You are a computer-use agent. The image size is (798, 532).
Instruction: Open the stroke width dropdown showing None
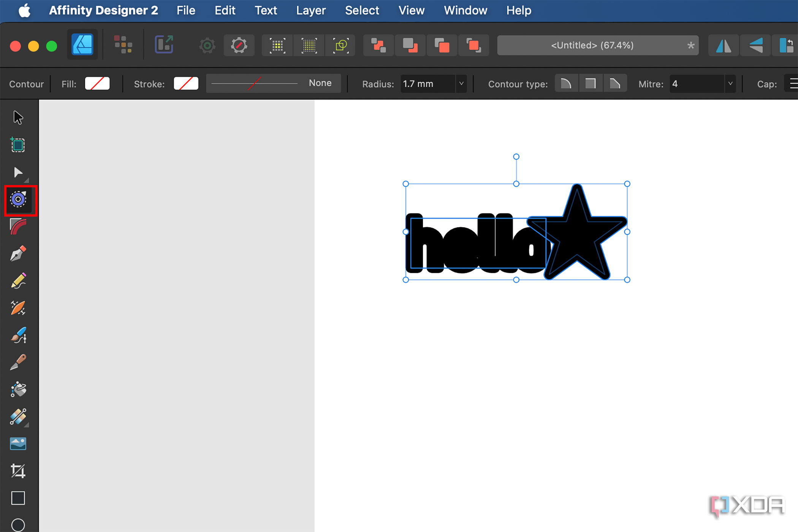(274, 83)
